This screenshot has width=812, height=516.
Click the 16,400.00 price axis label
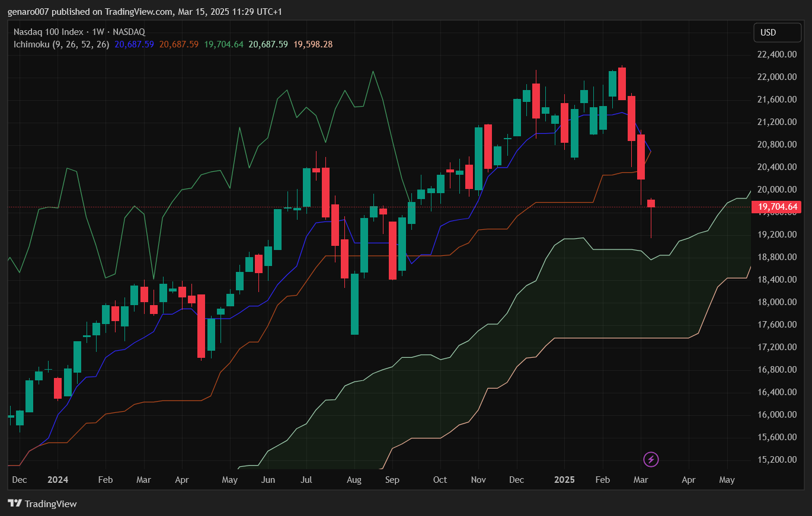pos(777,392)
